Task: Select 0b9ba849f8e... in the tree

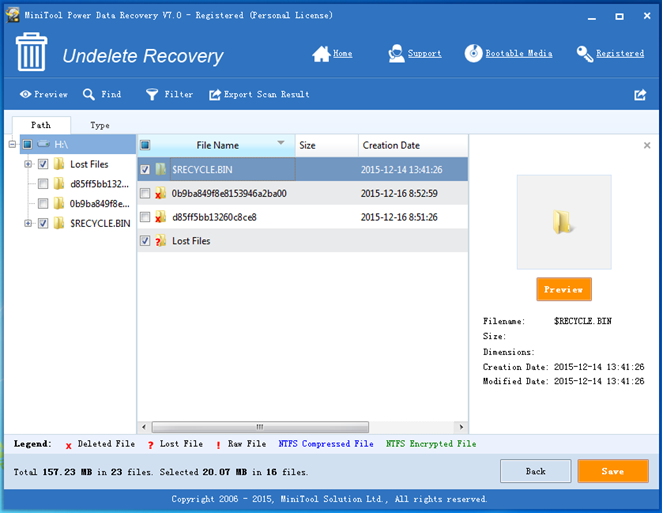Action: tap(99, 204)
